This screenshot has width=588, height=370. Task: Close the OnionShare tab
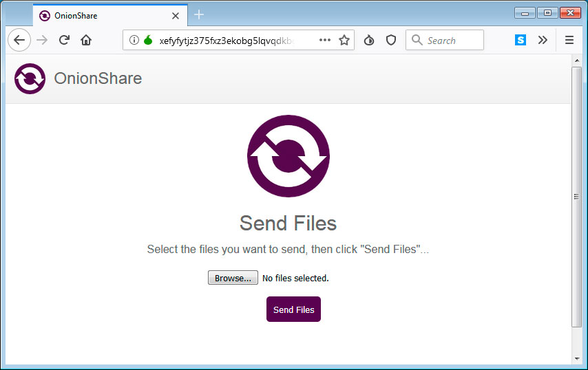[x=175, y=16]
